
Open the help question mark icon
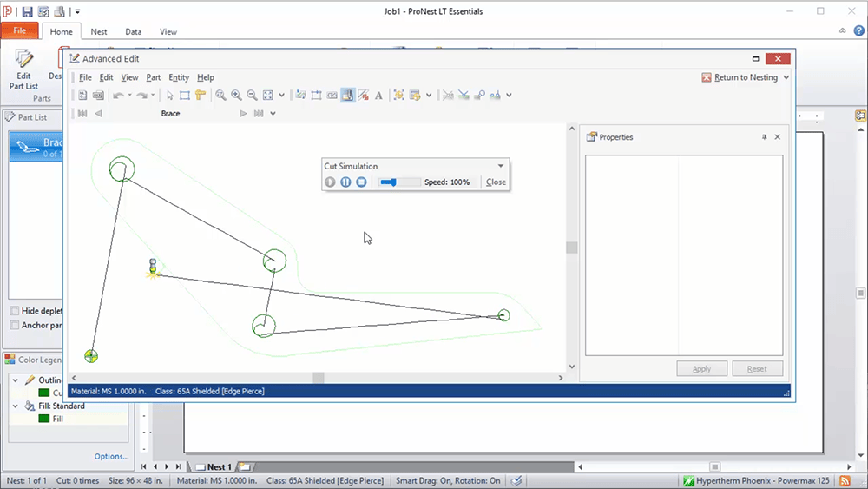(x=858, y=31)
